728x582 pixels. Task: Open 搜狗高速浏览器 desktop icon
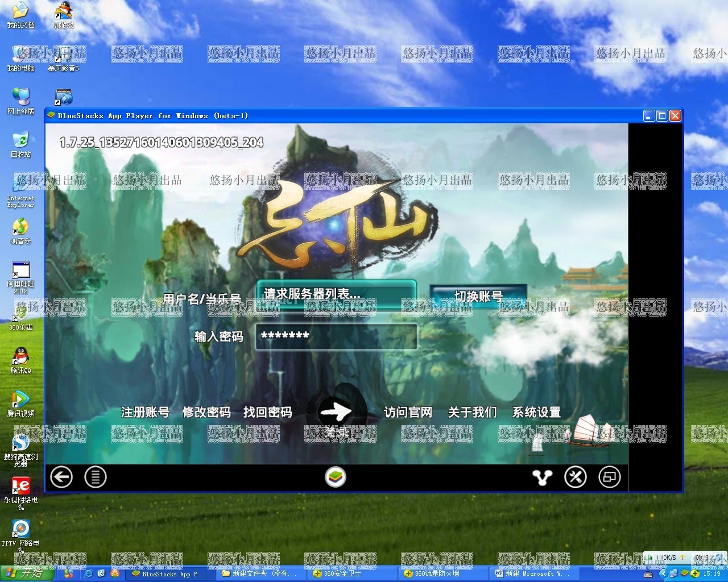point(20,450)
